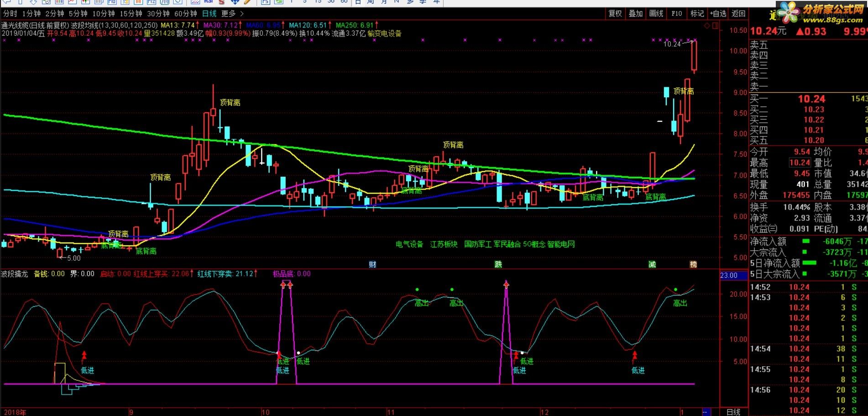Click the 备钱: 0.00 label

49,274
